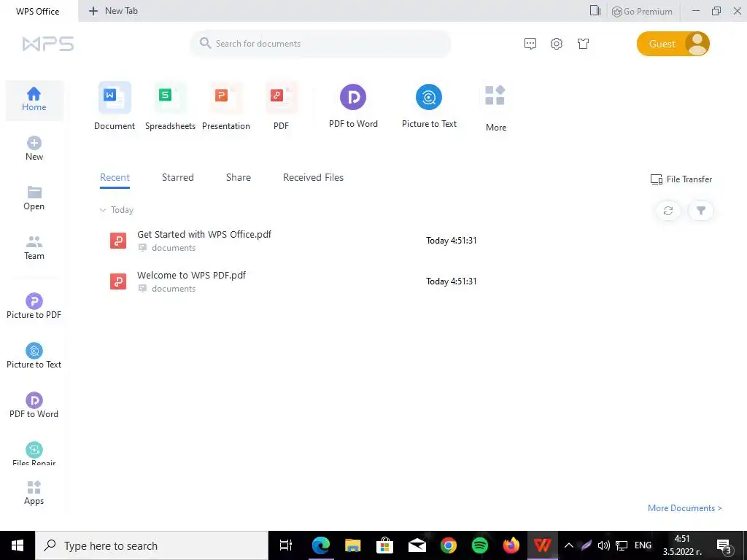The width and height of the screenshot is (747, 560).
Task: Open the notification center icon
Action: click(724, 545)
